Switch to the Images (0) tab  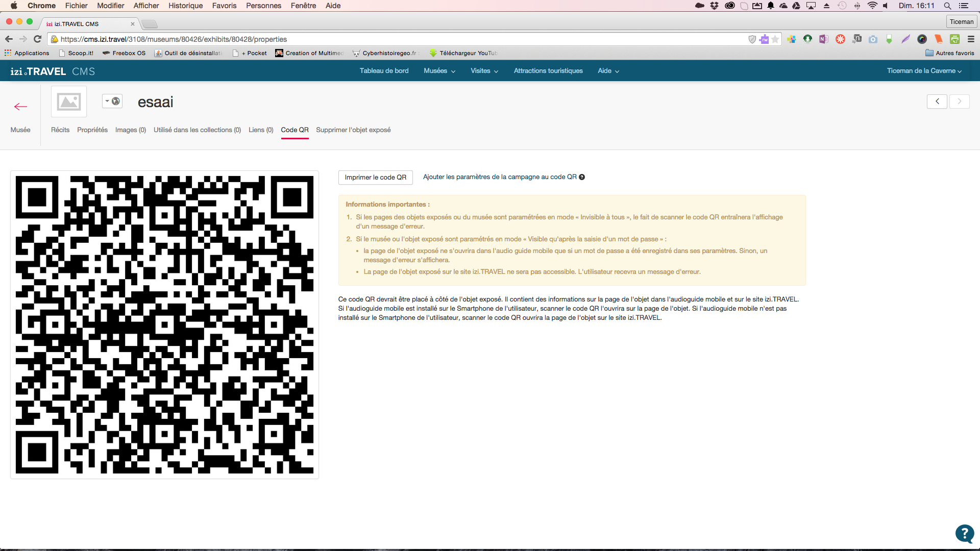(x=131, y=130)
